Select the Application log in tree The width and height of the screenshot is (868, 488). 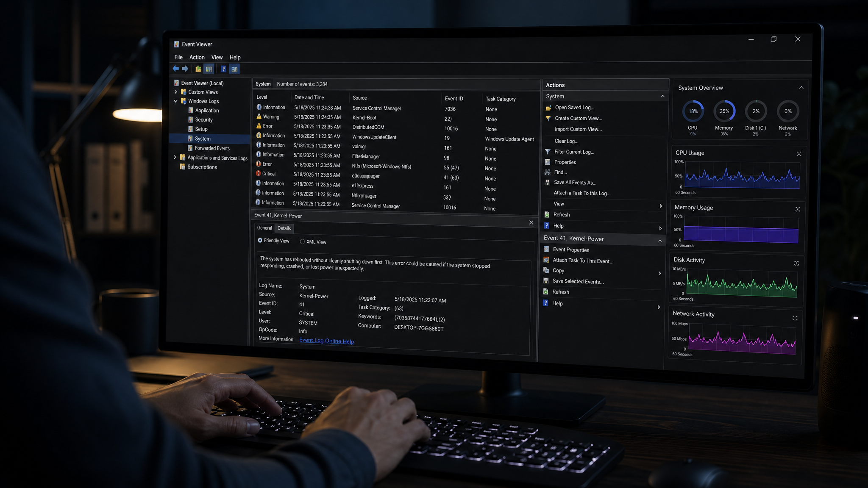[x=207, y=111]
